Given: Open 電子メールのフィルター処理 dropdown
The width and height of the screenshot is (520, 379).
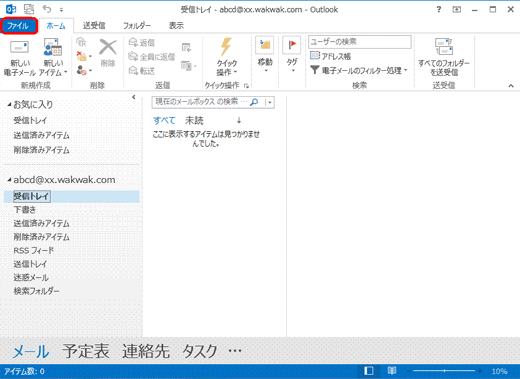Looking at the screenshot, I should coord(359,70).
